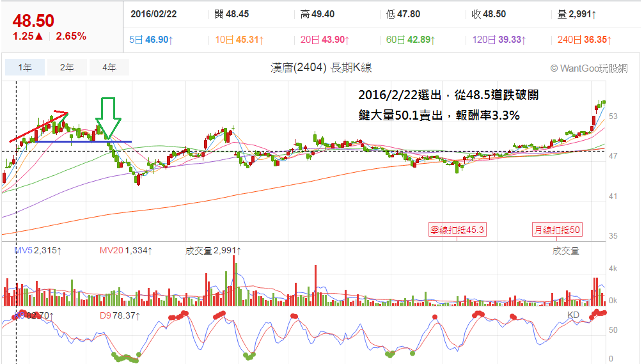Switch to the 2年 chart range tab
Viewport: 644px width, 364px height.
[67, 67]
